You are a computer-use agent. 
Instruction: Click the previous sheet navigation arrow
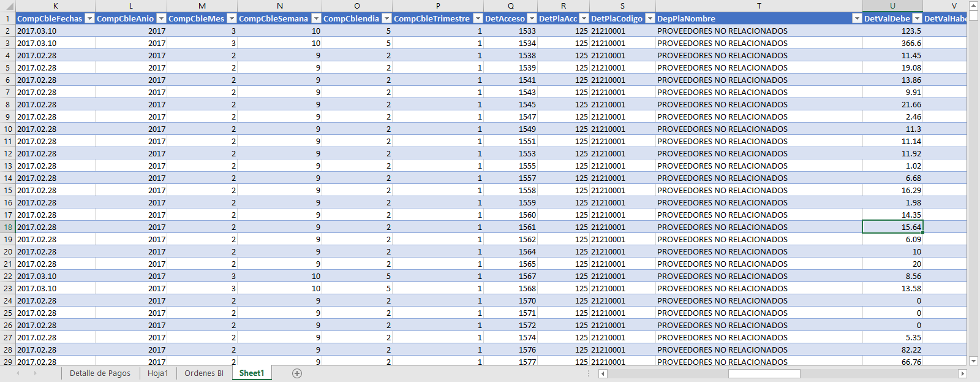coord(18,373)
